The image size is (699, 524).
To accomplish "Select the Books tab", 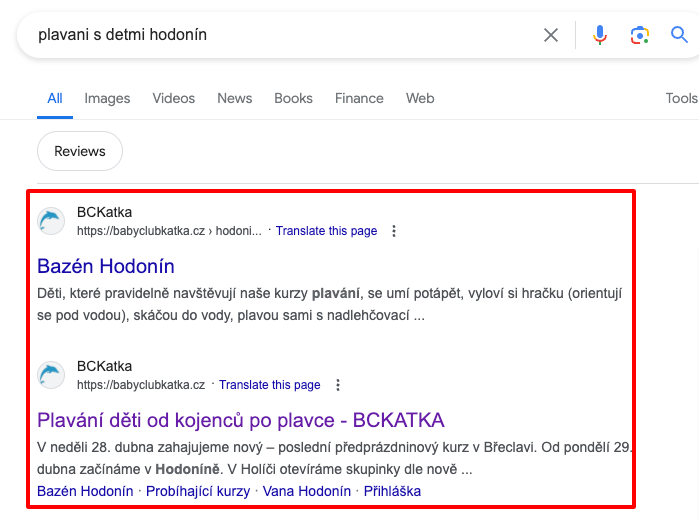I will click(x=293, y=98).
